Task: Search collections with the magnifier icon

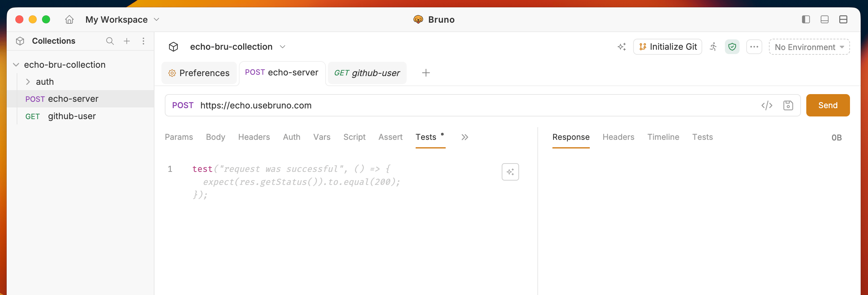Action: (110, 41)
